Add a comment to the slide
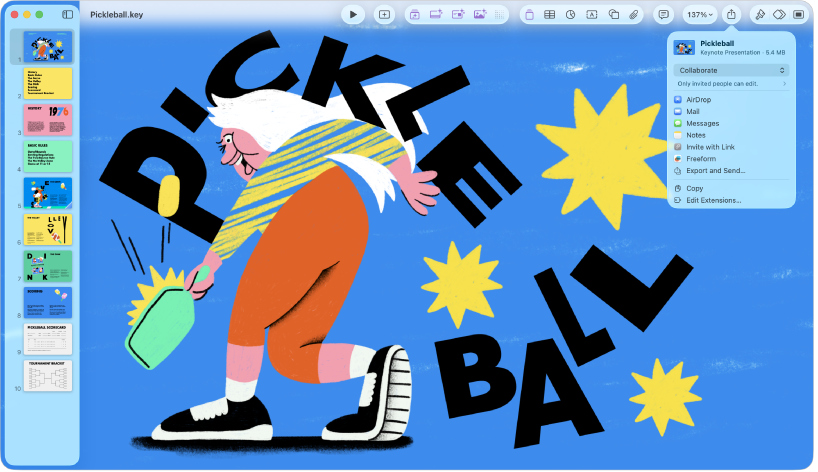The image size is (818, 472). [663, 14]
